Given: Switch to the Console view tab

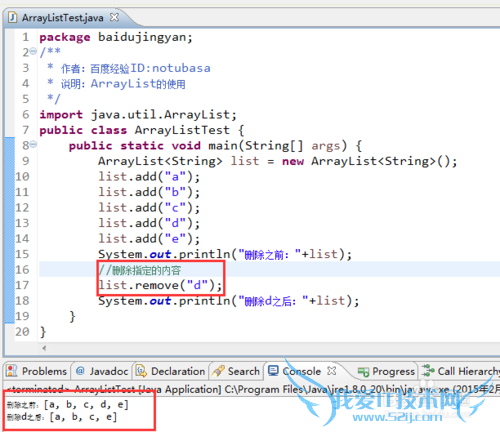Looking at the screenshot, I should [302, 371].
